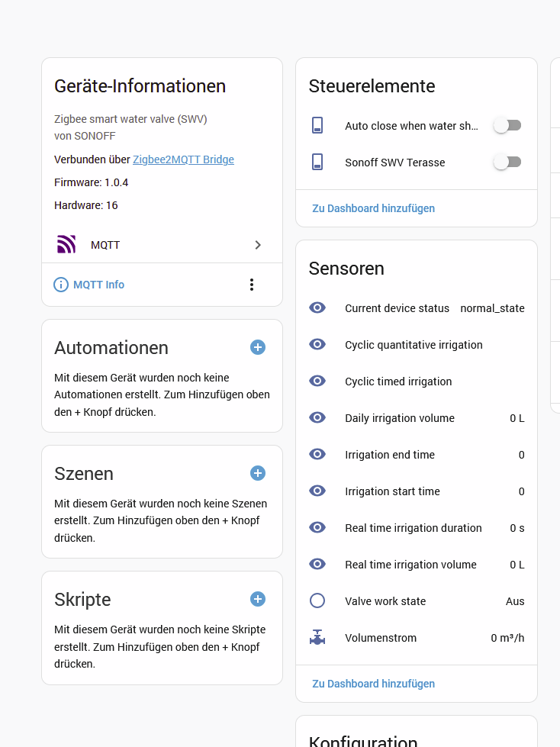Click the purple MQTT integration icon
560x747 pixels.
click(x=66, y=244)
